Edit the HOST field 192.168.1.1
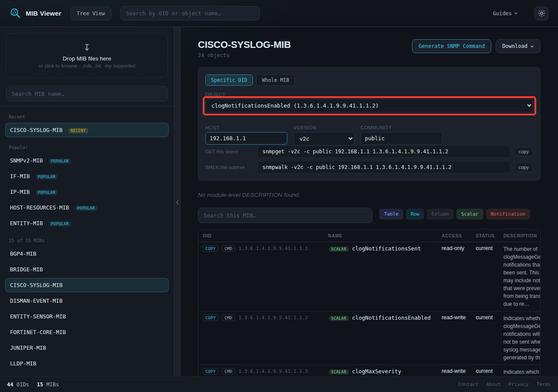Viewport: 558px width, 392px height. [246, 138]
